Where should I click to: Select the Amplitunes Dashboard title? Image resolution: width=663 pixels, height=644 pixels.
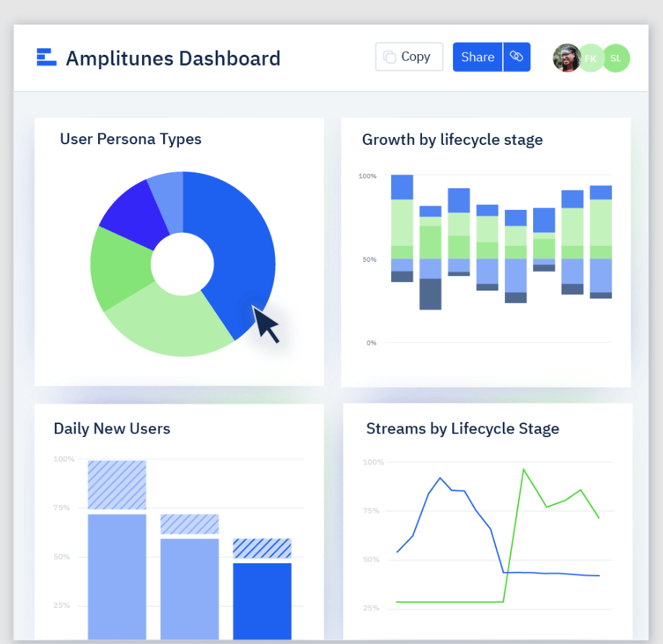pos(173,58)
